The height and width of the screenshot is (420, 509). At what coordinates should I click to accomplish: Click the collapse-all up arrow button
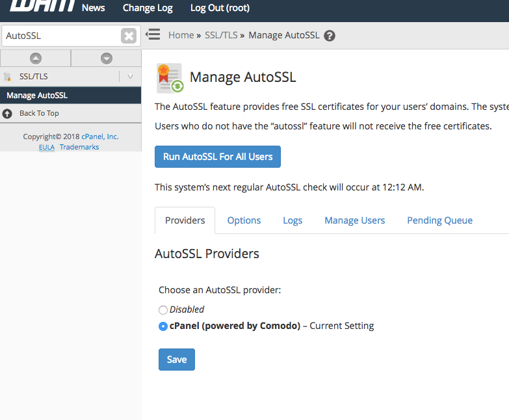pos(36,59)
